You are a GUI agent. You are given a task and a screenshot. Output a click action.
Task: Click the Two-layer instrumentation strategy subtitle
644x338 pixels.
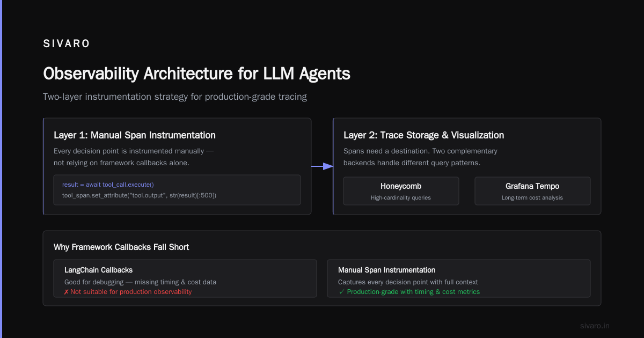[175, 97]
